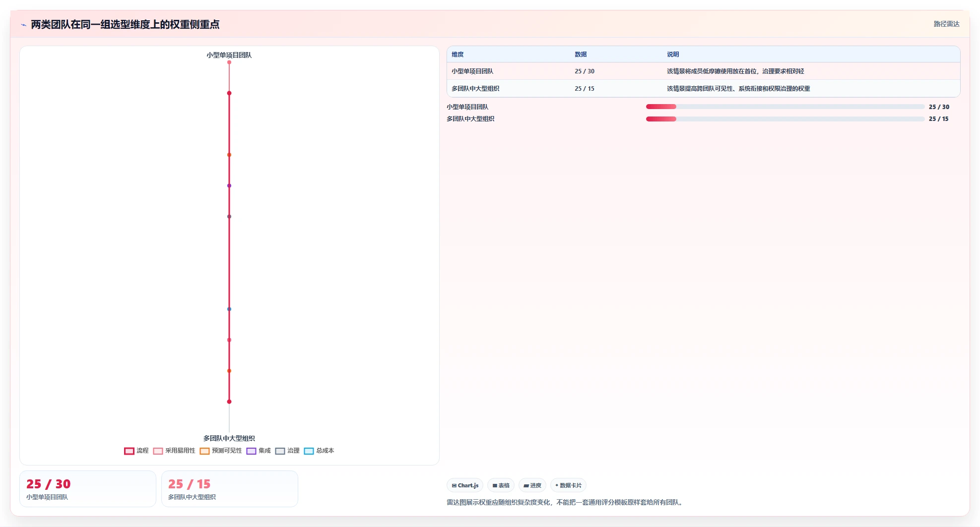
Task: Click the footer note starting 雷达图展示权重
Action: point(566,502)
